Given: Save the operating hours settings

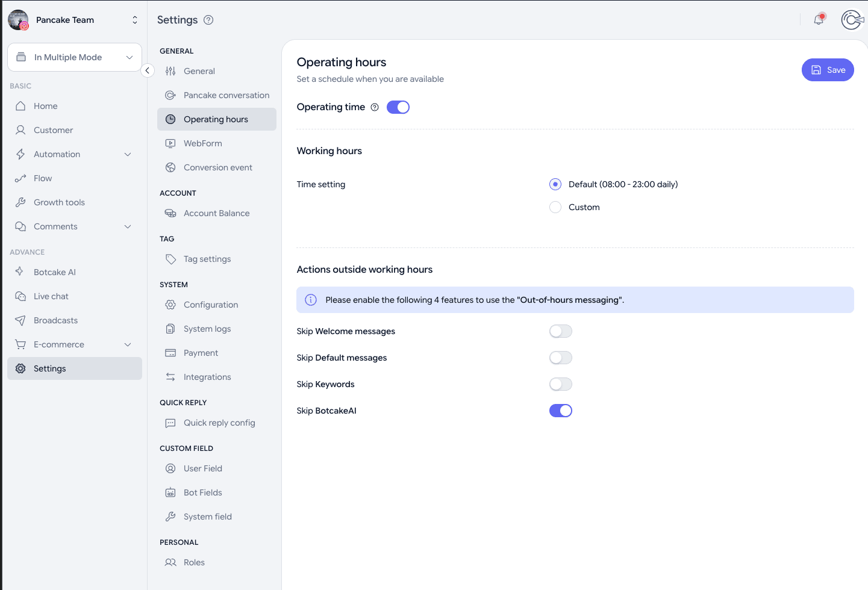Looking at the screenshot, I should (828, 70).
